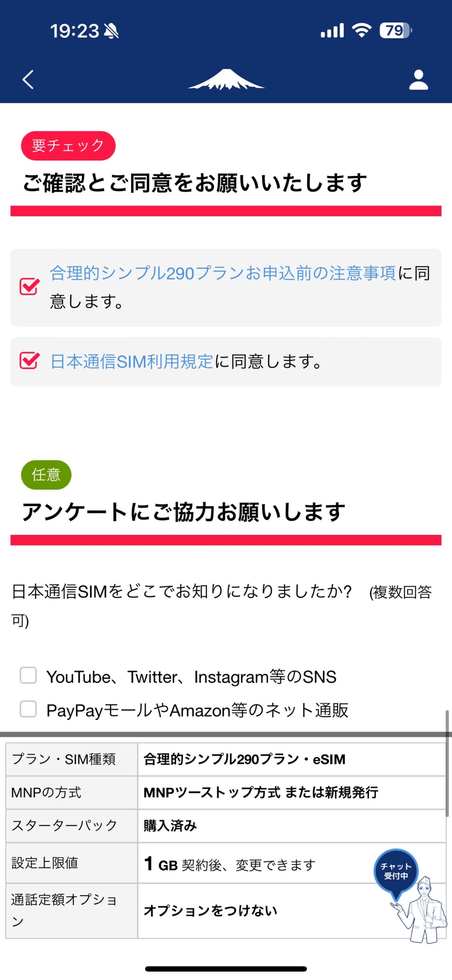Tap the battery indicator showing 79
The height and width of the screenshot is (980, 452).
(396, 30)
